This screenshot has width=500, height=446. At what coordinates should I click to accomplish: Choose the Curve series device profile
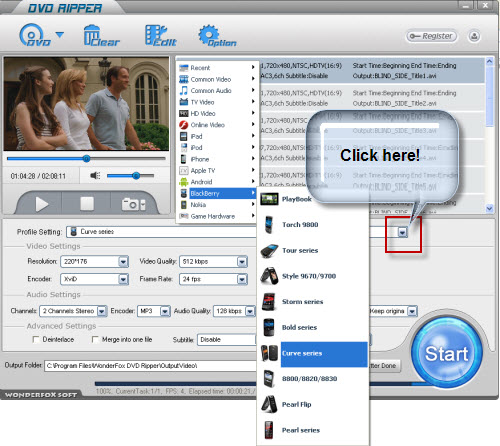[x=313, y=353]
